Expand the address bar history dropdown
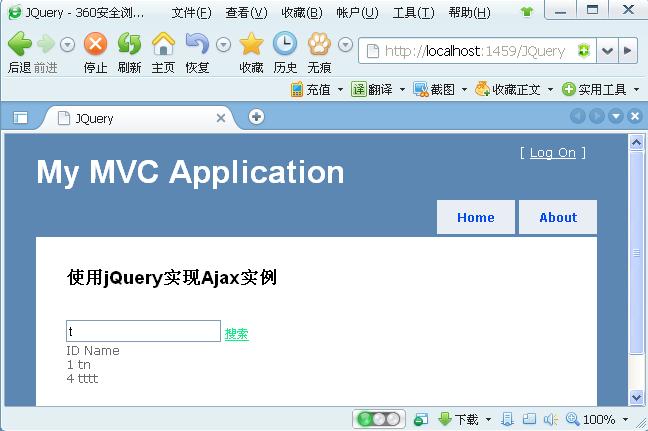Screen dimensions: 648x431 click(x=608, y=51)
